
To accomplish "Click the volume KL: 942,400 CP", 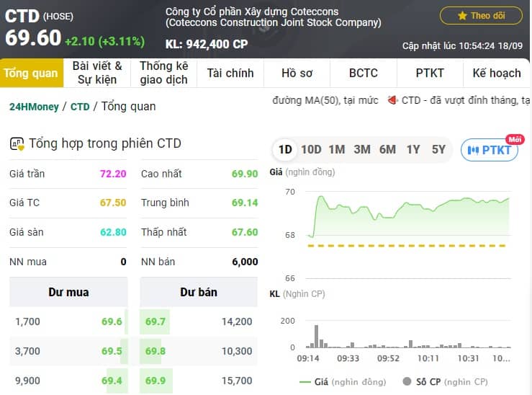I will (207, 44).
